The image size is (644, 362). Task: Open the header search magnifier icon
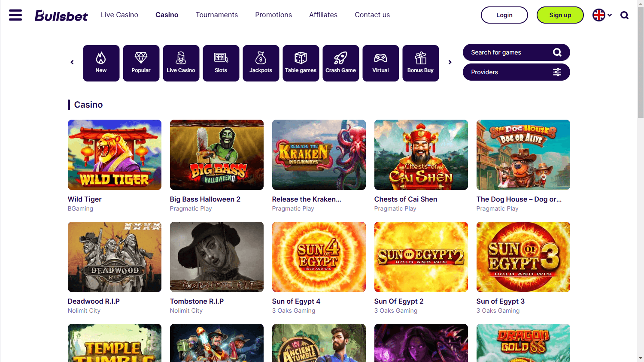(625, 15)
